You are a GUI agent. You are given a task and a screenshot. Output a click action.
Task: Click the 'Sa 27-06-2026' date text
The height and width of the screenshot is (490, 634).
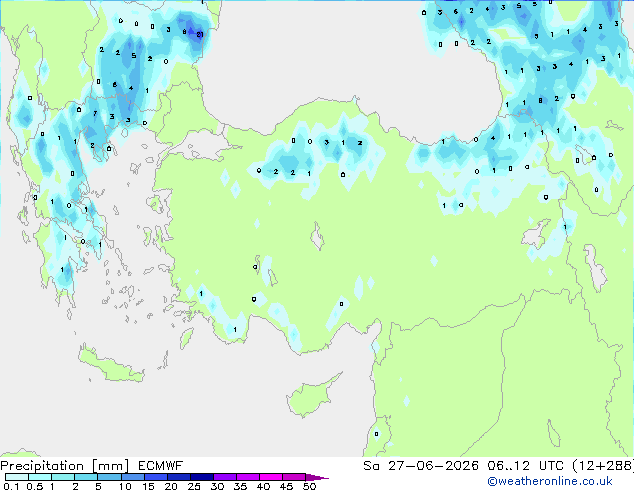click(421, 466)
